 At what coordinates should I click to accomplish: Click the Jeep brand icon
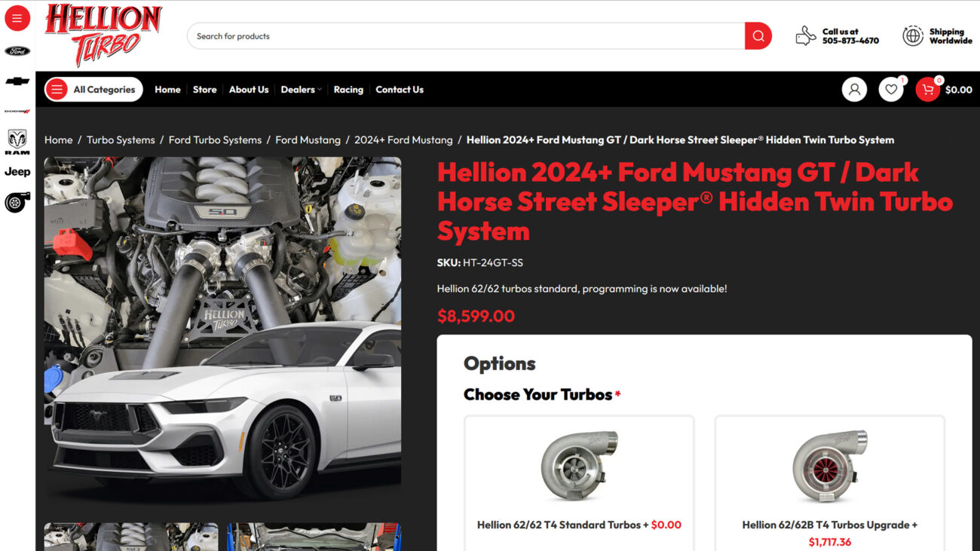point(17,171)
